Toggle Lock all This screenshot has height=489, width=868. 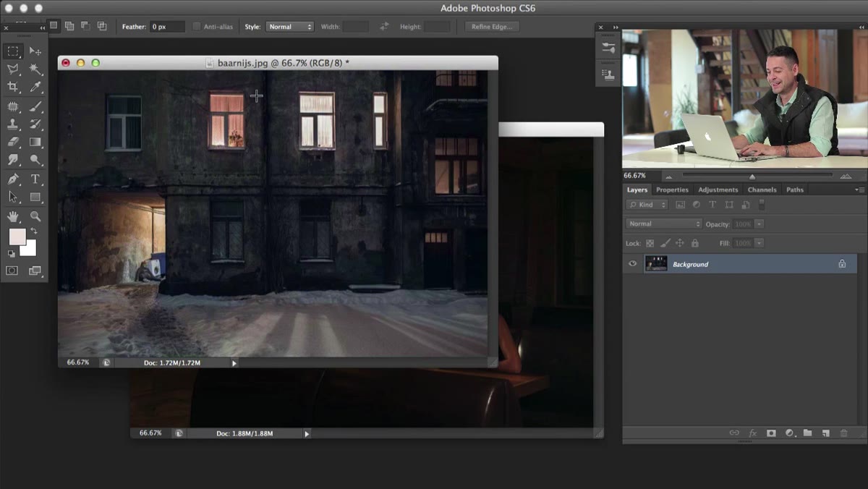[x=695, y=244]
